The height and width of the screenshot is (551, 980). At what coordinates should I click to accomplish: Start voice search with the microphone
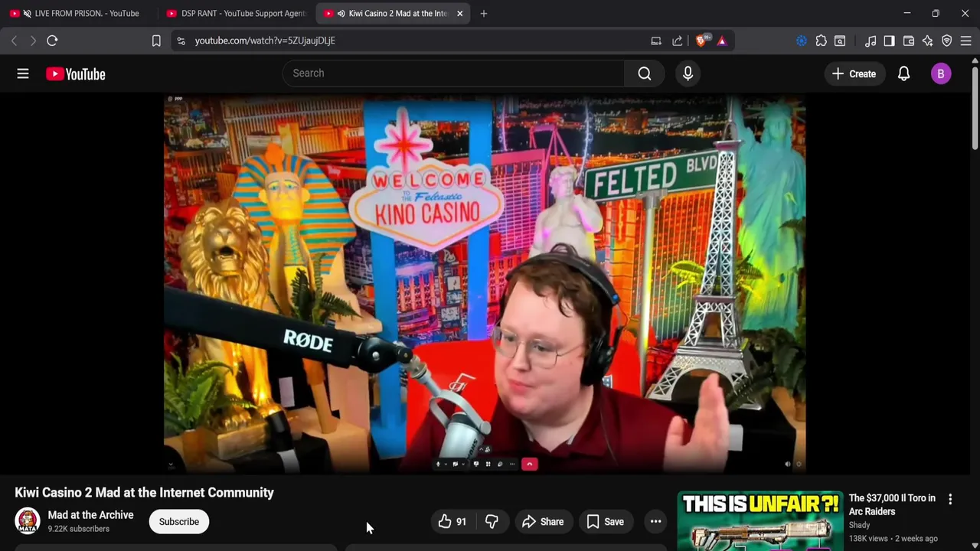(688, 73)
